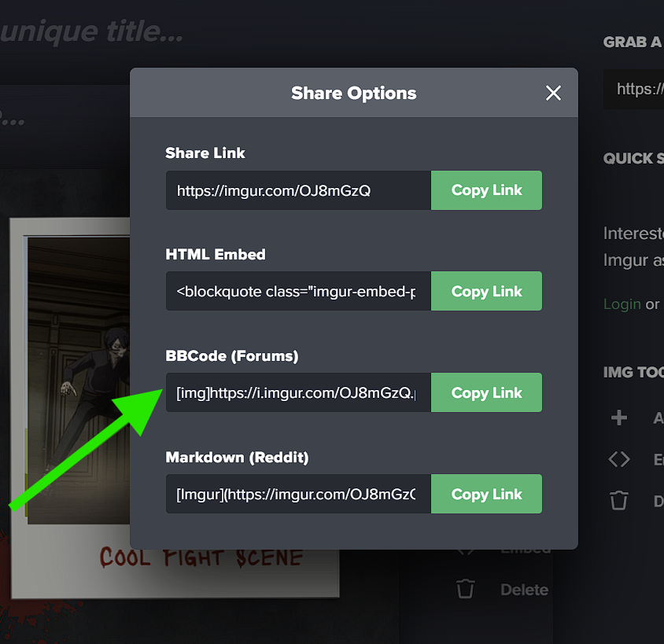Click the HTML Embed label
This screenshot has height=644, width=664.
coord(215,254)
